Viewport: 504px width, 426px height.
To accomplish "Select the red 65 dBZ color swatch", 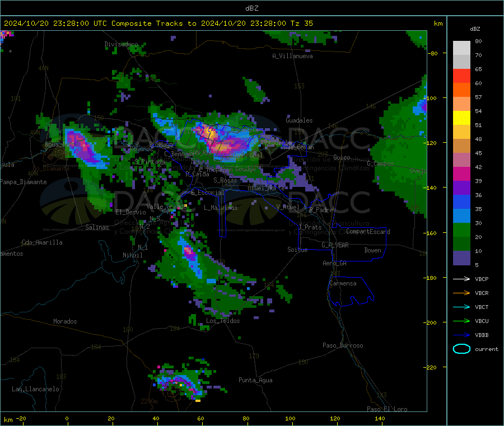I will coord(461,76).
